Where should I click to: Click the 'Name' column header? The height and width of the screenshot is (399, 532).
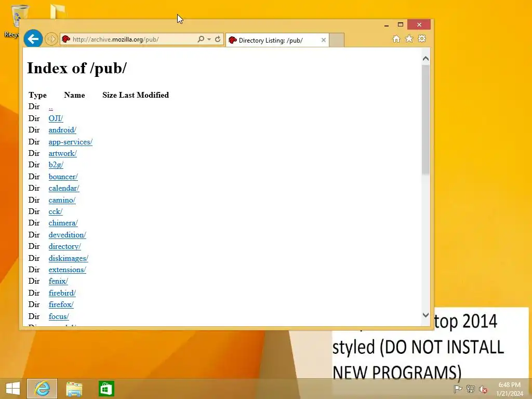(74, 95)
